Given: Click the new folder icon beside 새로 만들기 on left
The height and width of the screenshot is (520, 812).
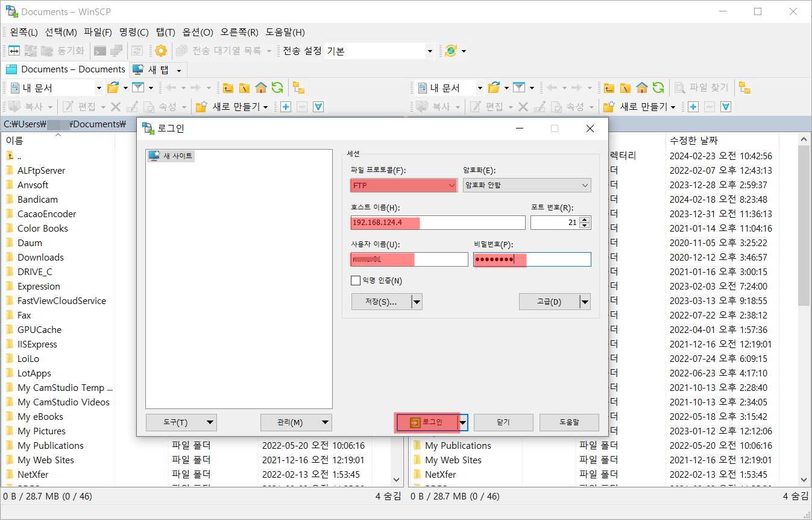Looking at the screenshot, I should 202,107.
